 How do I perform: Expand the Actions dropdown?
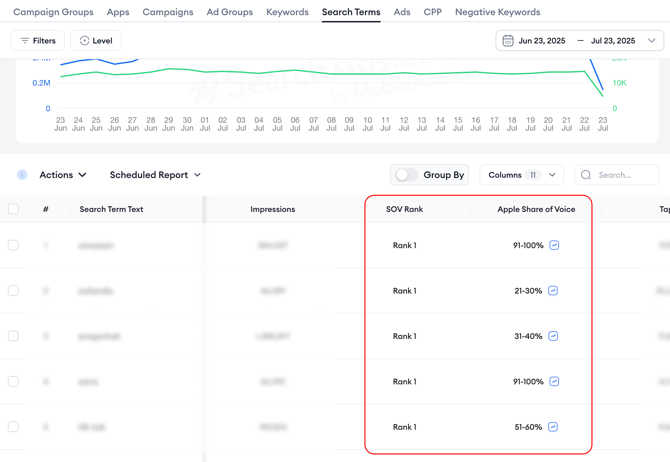(x=63, y=175)
